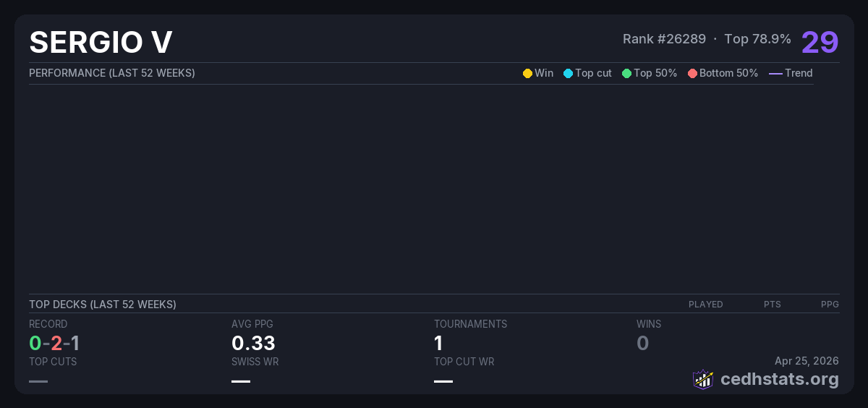Click the green Top 50% legend dot
Screen dimensions: 868x408
click(x=626, y=73)
